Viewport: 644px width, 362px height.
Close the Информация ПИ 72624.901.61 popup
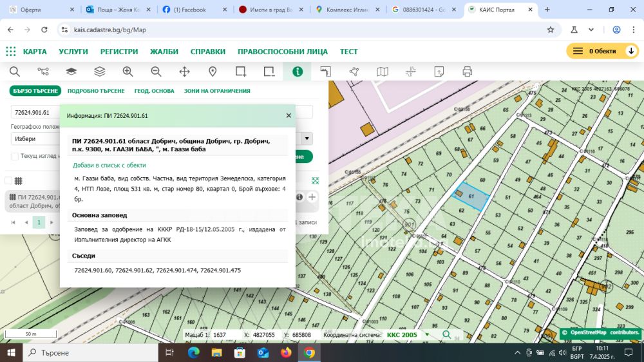(289, 116)
